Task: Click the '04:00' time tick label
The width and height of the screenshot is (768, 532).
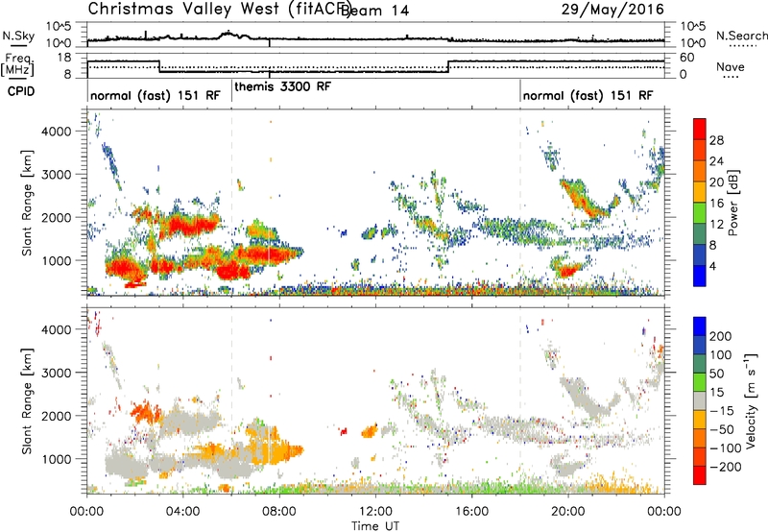Action: [x=183, y=511]
